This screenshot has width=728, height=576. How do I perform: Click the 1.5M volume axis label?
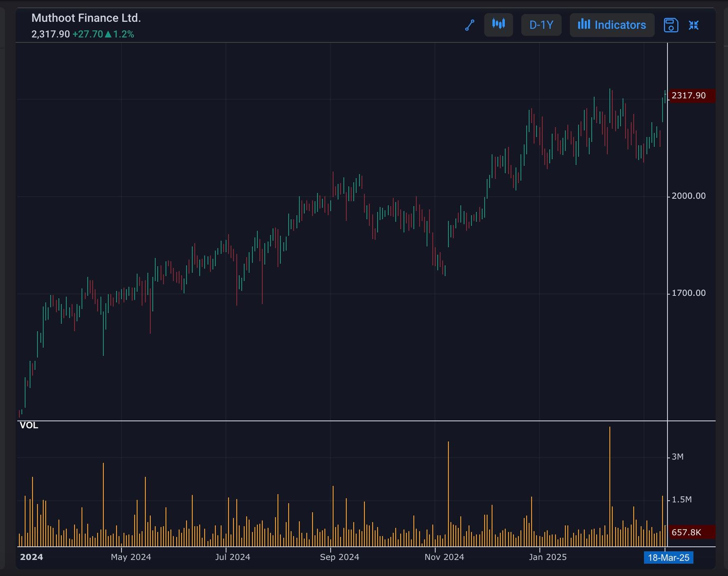tap(681, 499)
